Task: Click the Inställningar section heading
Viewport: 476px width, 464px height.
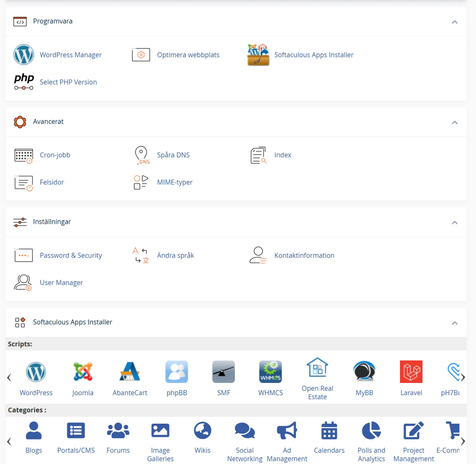Action: (x=52, y=222)
